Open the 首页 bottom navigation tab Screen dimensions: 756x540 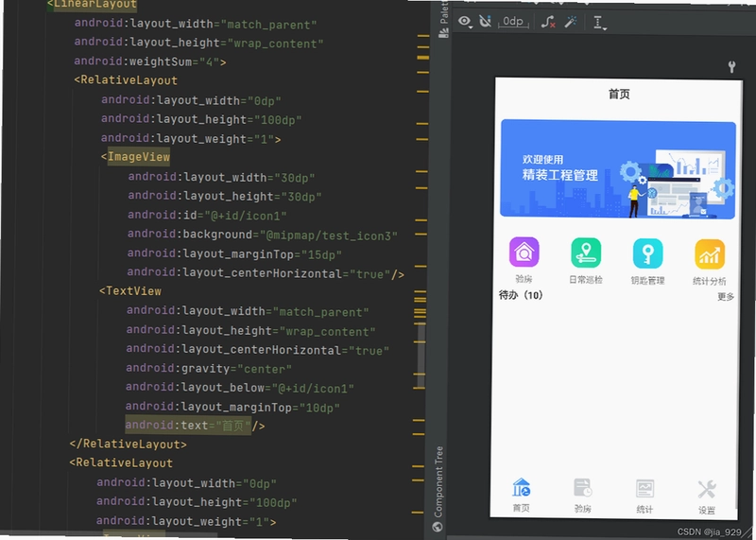coord(522,495)
